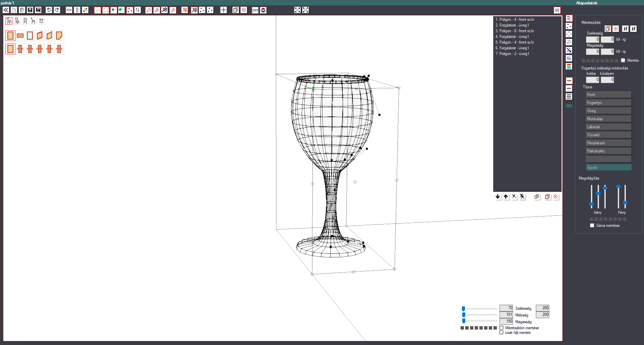Viewport: 644px width, 345px height.
Task: Select the Fénytakaró type button
Action: [608, 143]
